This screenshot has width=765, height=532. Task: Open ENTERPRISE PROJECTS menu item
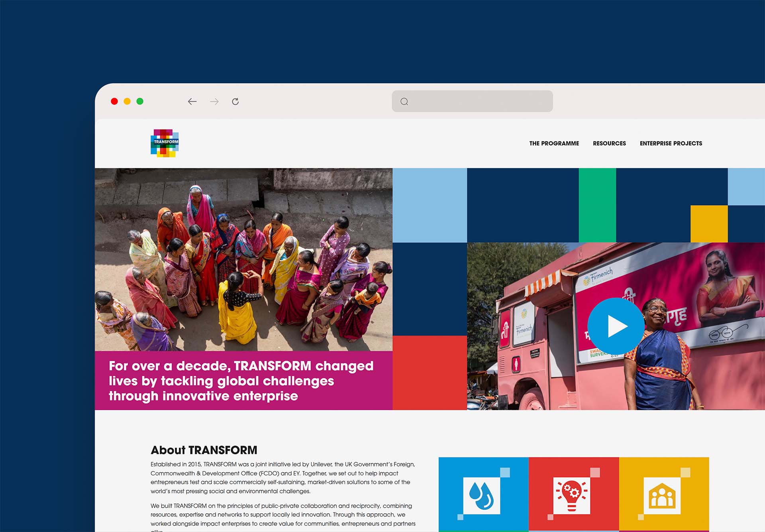pyautogui.click(x=671, y=143)
